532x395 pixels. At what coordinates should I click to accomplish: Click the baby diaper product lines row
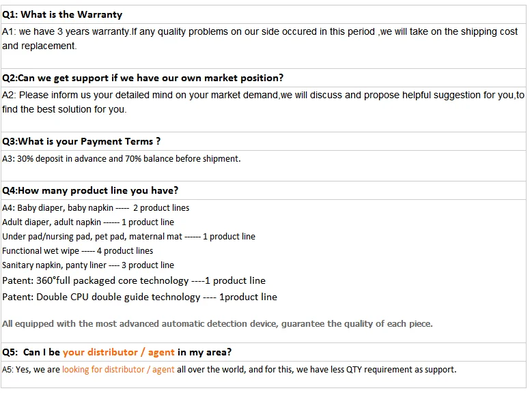[96, 207]
